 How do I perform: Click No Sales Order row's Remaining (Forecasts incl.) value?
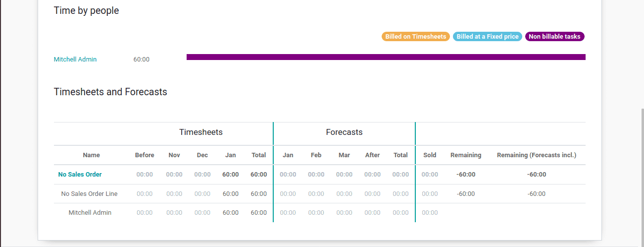[x=537, y=175]
